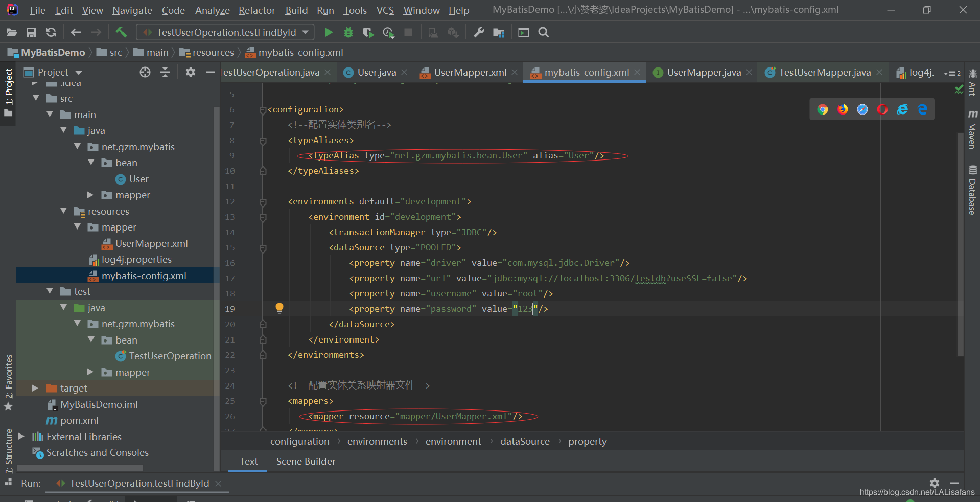This screenshot has height=502, width=980.
Task: Open the VCS menu
Action: click(x=385, y=10)
